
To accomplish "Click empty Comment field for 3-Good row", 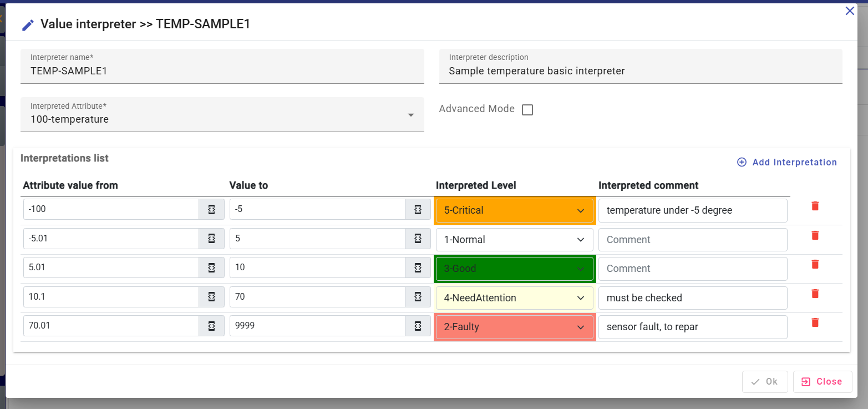I will [693, 269].
